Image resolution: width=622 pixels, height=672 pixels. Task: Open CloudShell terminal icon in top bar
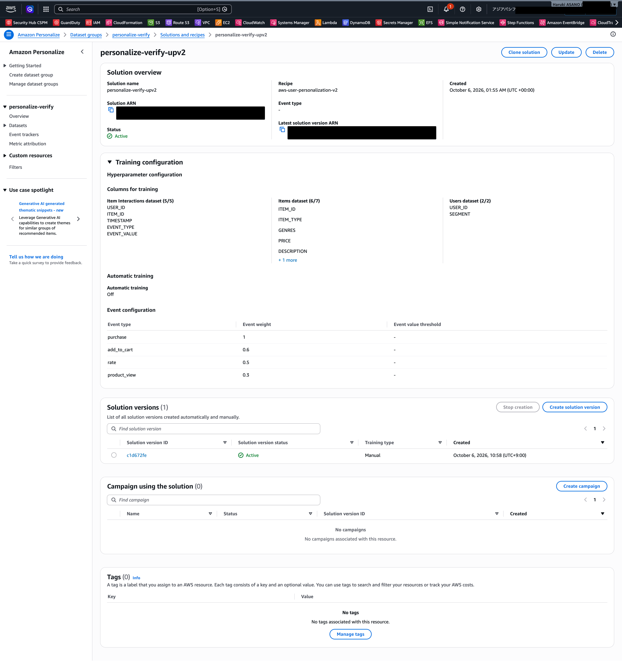coord(430,9)
